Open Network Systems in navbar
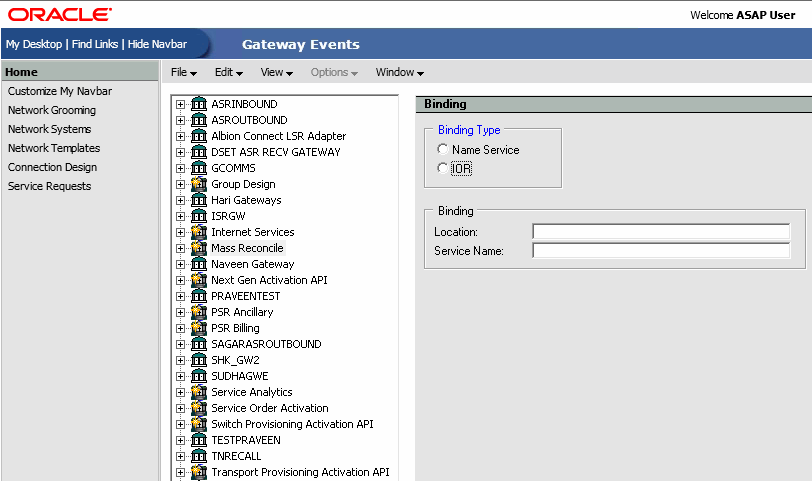 pos(49,129)
